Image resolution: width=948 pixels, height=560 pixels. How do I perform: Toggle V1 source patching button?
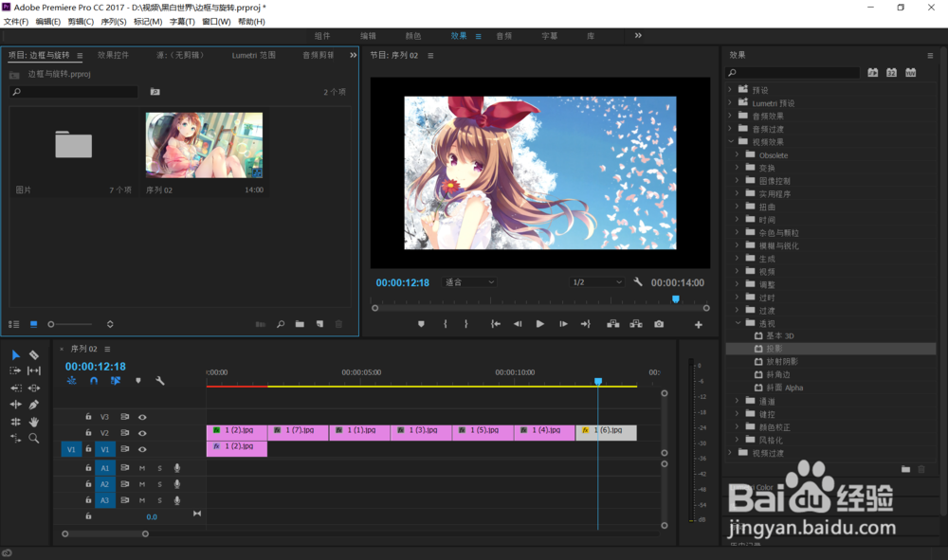(71, 449)
